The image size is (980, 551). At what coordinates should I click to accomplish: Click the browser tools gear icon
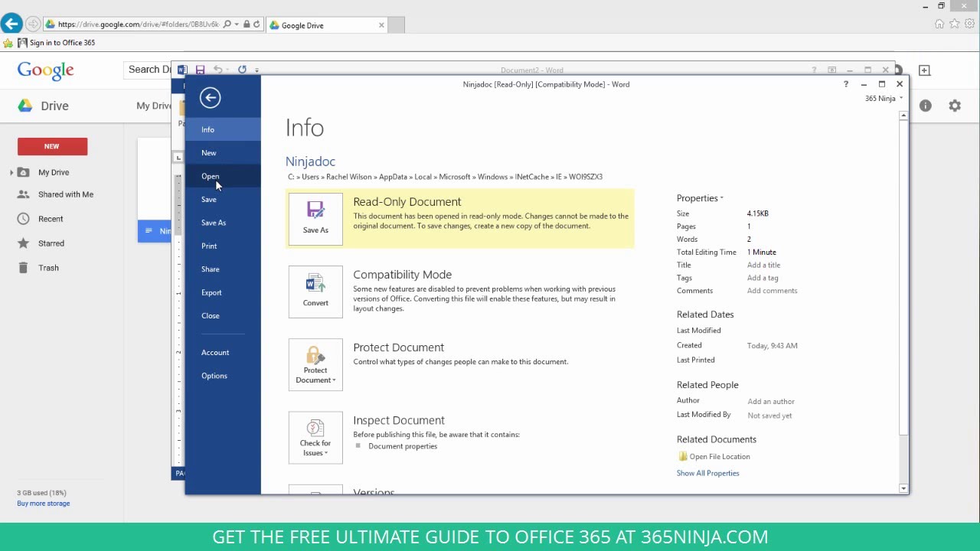(x=969, y=24)
